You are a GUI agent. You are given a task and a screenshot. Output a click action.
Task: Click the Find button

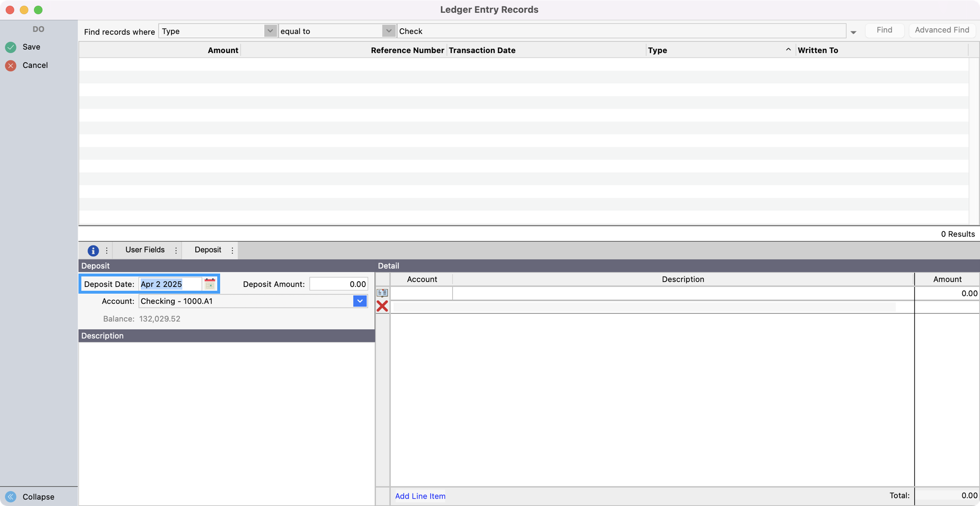pyautogui.click(x=884, y=30)
